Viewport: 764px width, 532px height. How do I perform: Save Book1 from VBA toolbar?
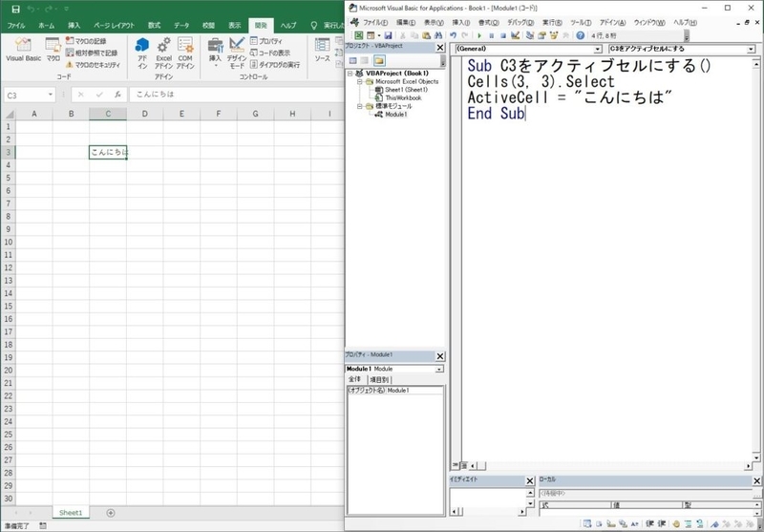(x=388, y=35)
